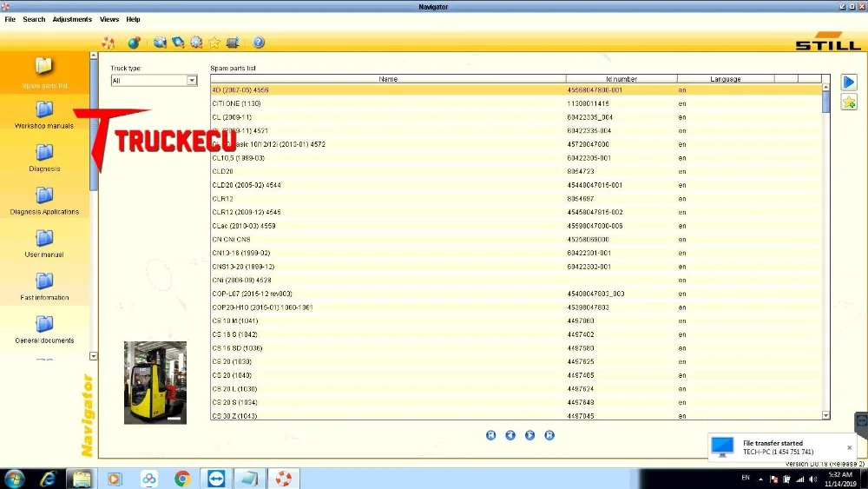Select the 'CN CNI CNS' row

516,239
